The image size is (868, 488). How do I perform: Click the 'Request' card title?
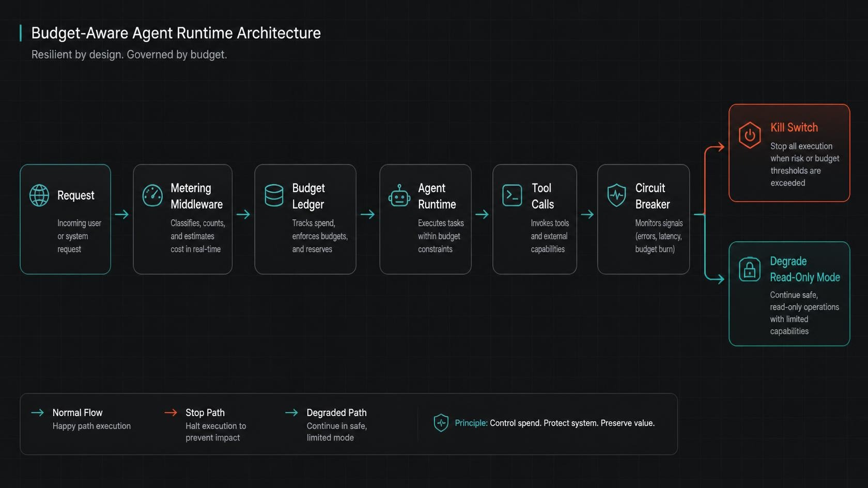coord(76,195)
